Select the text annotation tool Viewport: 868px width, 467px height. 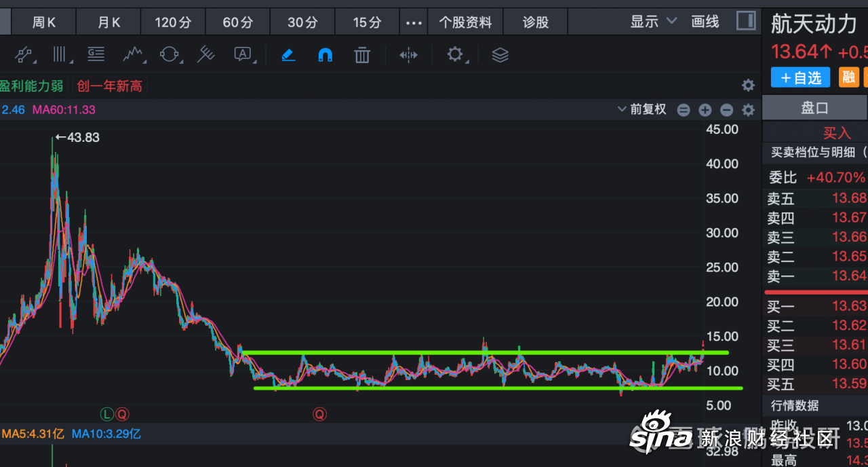[x=243, y=55]
